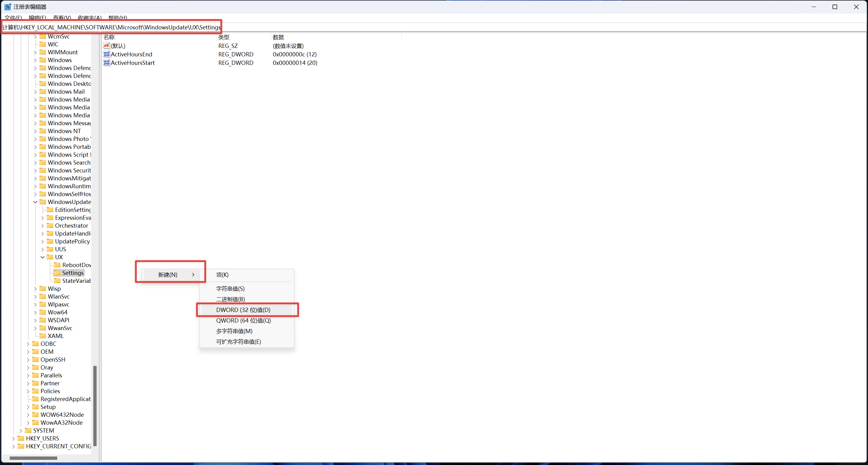Expand the SYSTEM tree node

[21, 431]
